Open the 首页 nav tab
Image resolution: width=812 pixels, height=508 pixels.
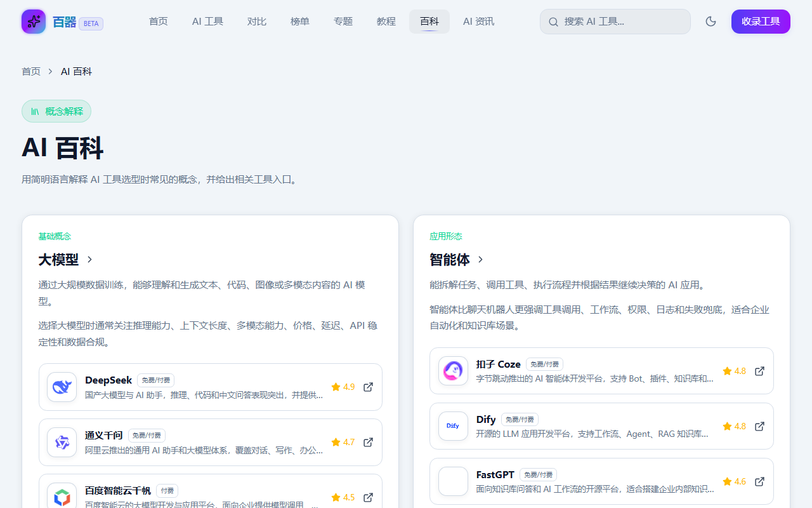[159, 22]
